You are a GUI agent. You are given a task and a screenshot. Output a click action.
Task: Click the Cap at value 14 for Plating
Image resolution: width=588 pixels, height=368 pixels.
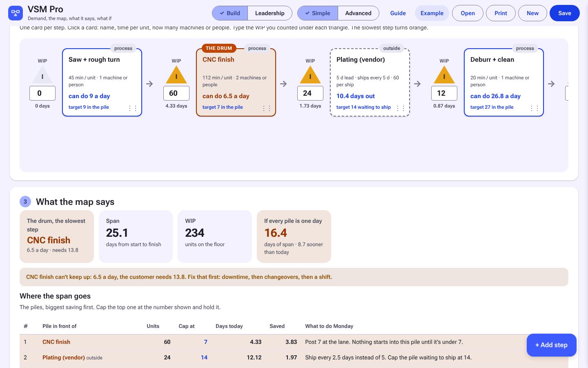204,357
